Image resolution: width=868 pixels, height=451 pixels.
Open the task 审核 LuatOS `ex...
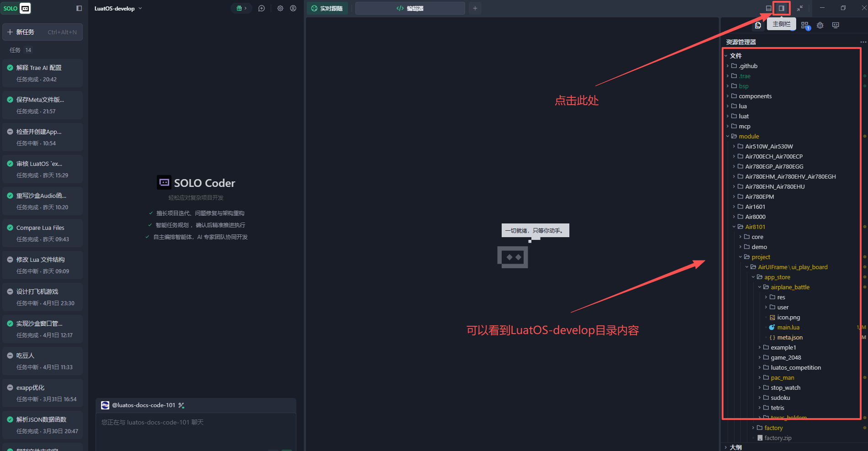pos(43,169)
